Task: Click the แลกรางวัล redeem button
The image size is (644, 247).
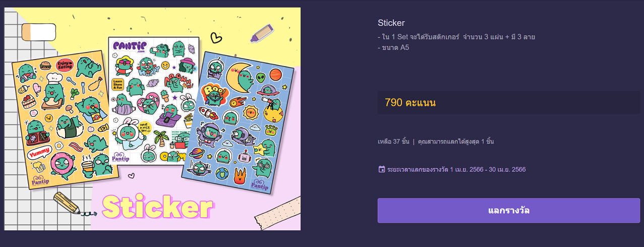Action: pos(509,210)
